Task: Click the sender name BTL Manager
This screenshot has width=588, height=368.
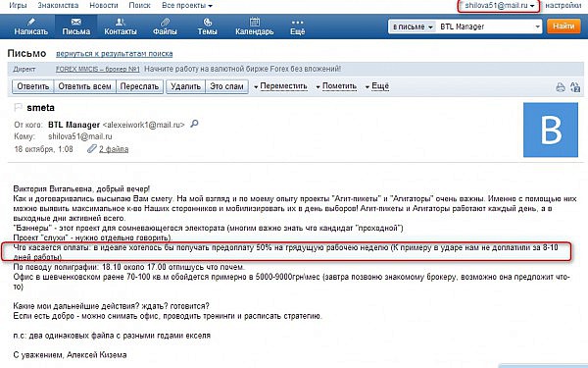Action: (x=73, y=125)
